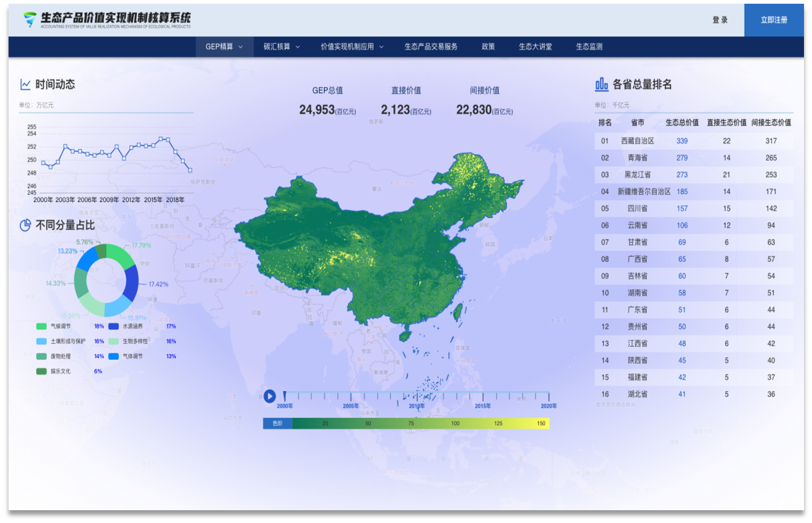Toggle the 土壤形成与保护 legend swatch
This screenshot has height=523, width=812.
42,341
